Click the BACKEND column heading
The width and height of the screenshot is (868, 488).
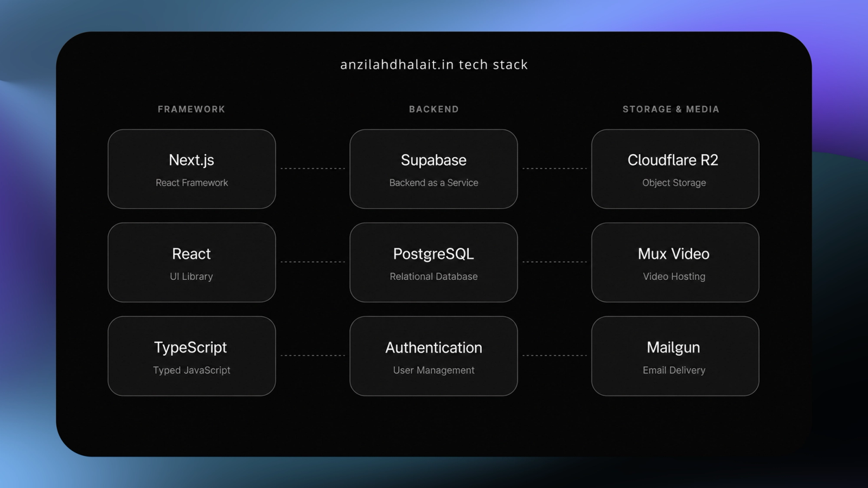[x=434, y=109]
